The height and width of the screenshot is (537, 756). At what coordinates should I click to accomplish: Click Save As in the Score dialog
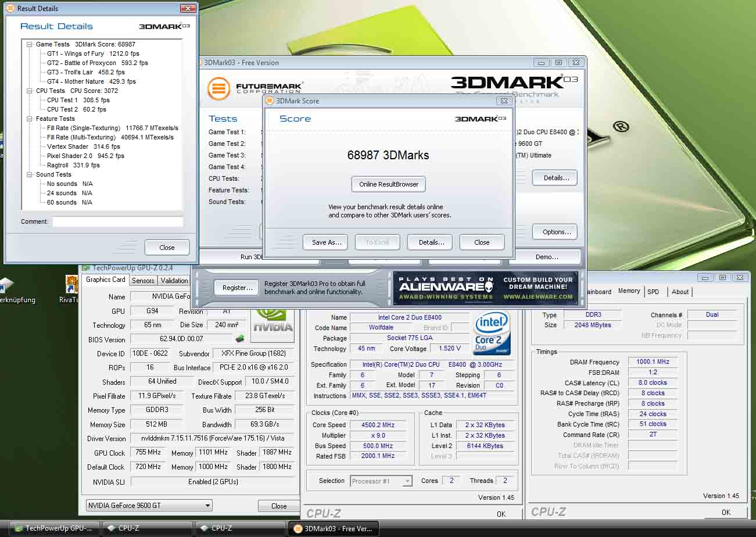click(325, 242)
